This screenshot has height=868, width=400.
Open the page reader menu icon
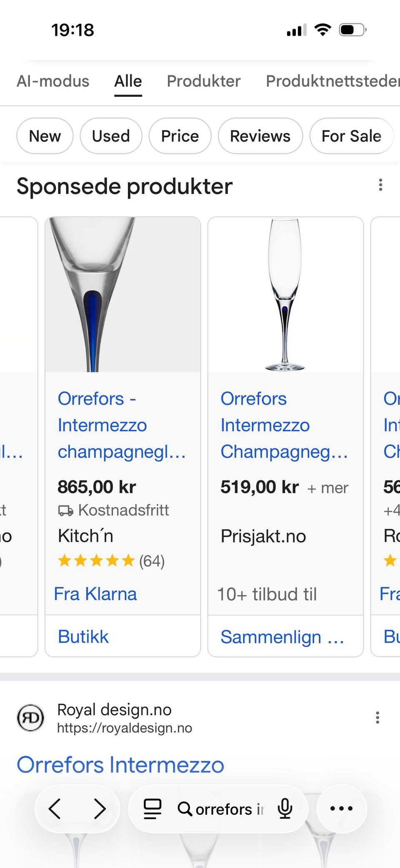tap(152, 809)
